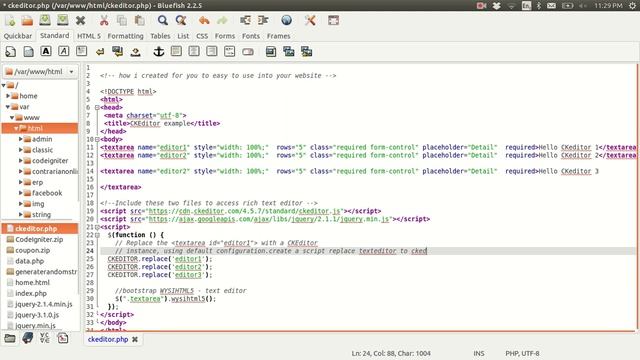Indent the selected lines icon
Viewport: 640px width, 360px height.
tap(263, 20)
